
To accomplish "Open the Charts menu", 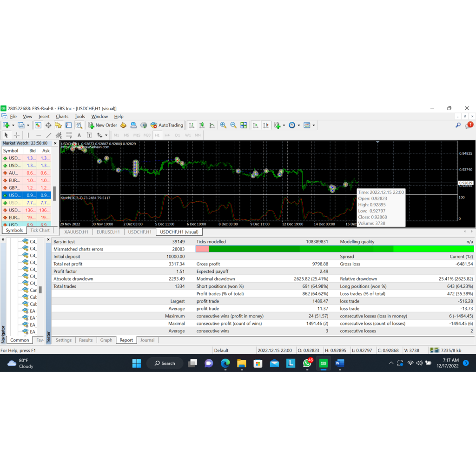I will point(62,117).
